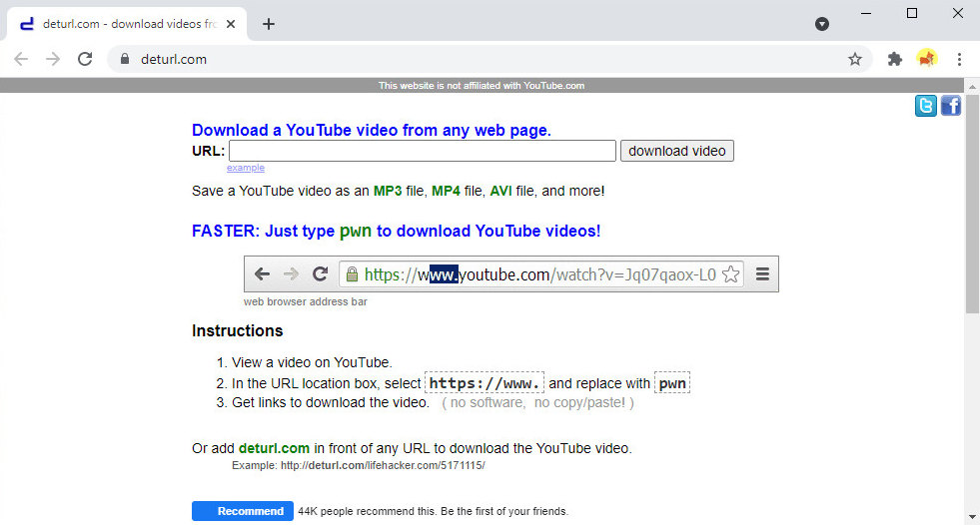The width and height of the screenshot is (980, 525).
Task: Click the padlock site info icon
Action: [x=125, y=59]
